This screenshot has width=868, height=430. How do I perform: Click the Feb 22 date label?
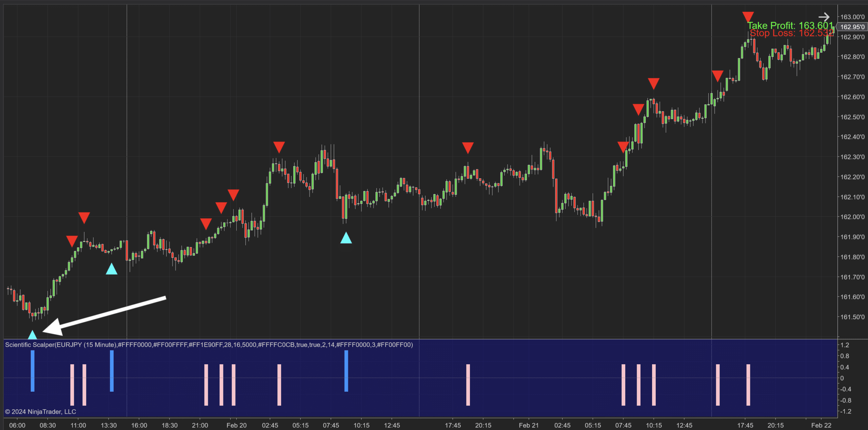coord(821,425)
